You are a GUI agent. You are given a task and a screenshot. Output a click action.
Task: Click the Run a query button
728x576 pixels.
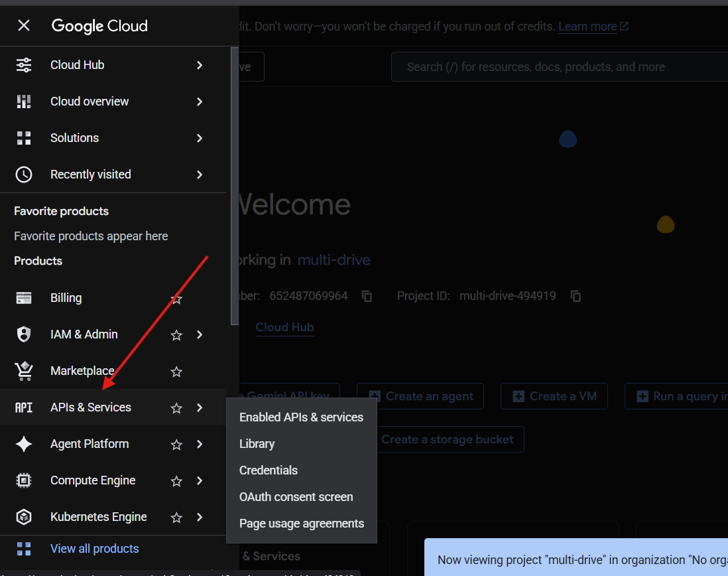tap(676, 396)
